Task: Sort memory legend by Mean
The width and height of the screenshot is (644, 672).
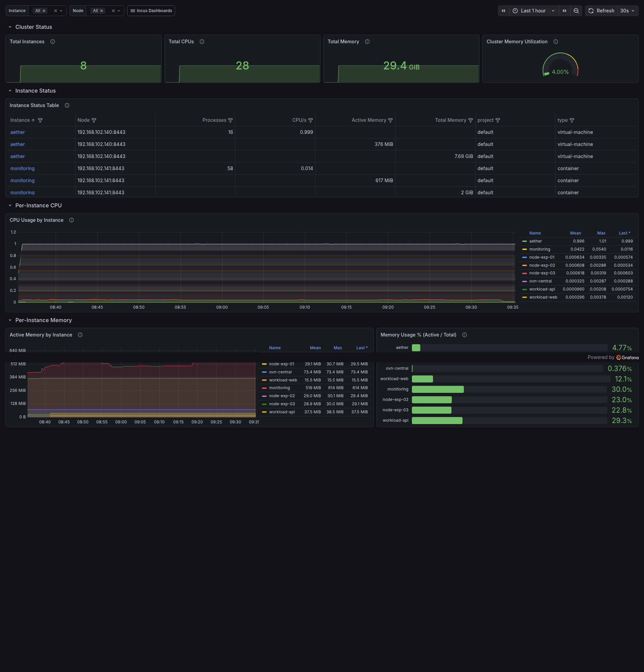Action: [315, 348]
